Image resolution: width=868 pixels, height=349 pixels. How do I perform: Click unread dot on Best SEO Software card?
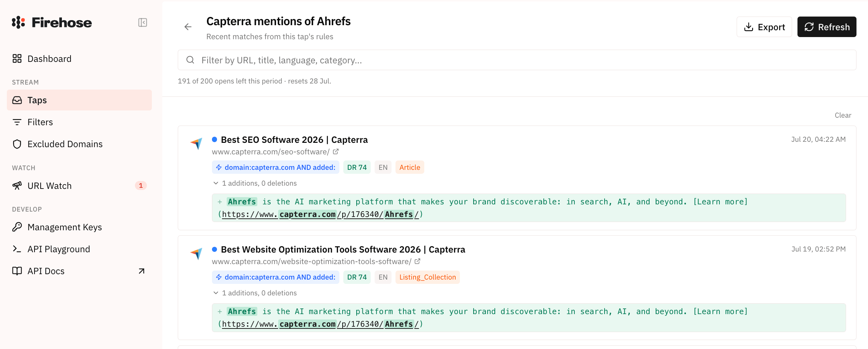pyautogui.click(x=214, y=139)
